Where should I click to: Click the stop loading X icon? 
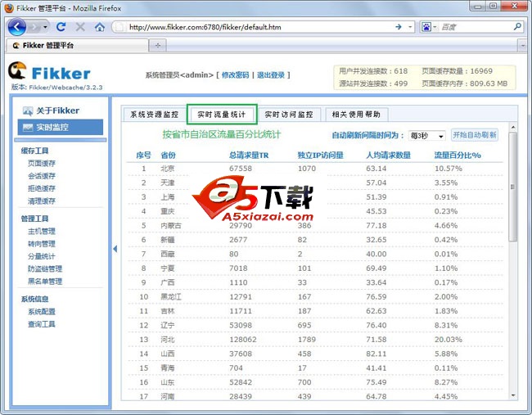click(80, 27)
